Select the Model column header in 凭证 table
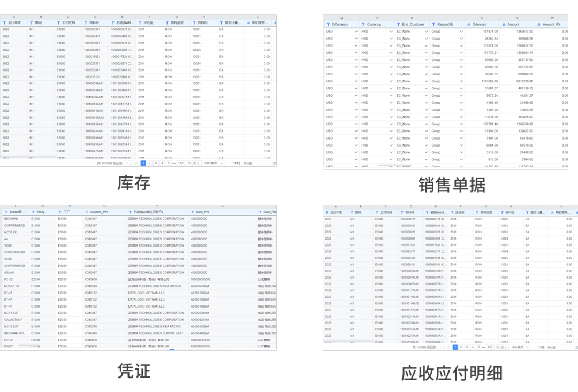This screenshot has height=392, width=578. (x=15, y=212)
